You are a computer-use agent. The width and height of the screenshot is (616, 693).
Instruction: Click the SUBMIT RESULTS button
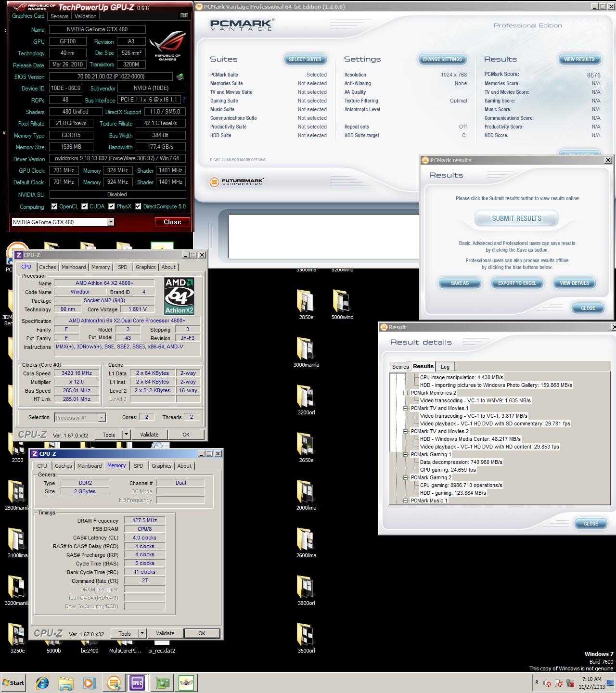[516, 218]
